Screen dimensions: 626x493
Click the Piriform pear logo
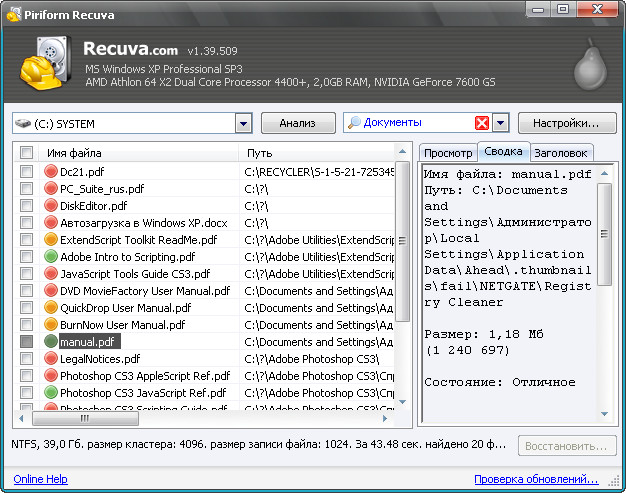(590, 64)
